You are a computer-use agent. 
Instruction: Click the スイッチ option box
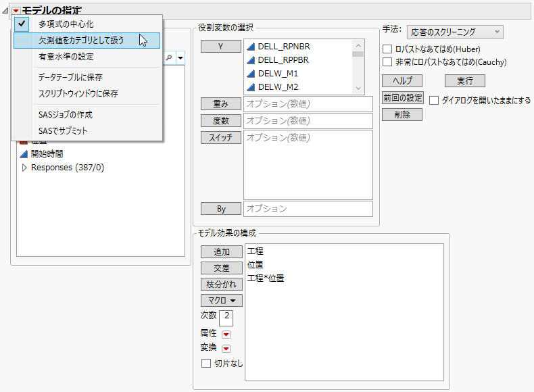tap(308, 165)
